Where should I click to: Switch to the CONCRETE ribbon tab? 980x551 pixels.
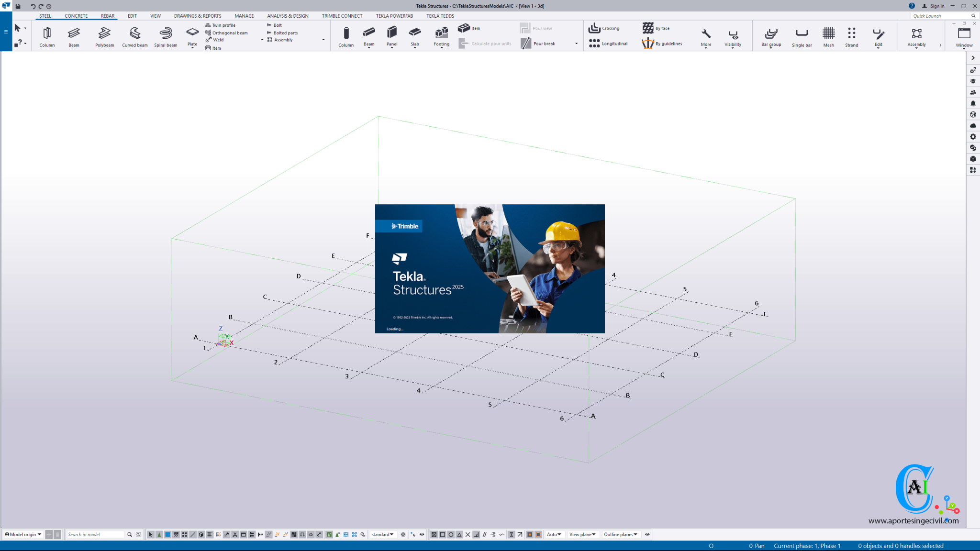coord(76,16)
